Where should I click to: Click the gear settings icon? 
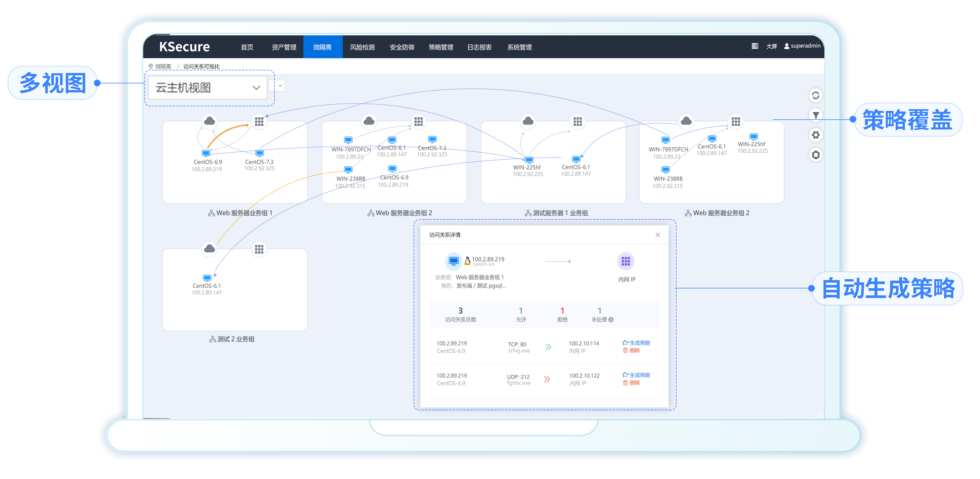click(x=815, y=135)
